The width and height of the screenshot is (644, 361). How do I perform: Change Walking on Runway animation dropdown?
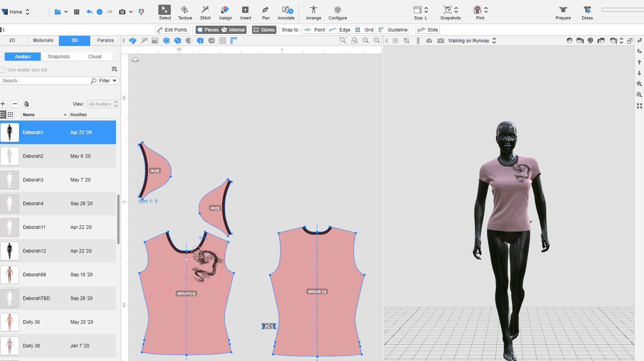472,41
